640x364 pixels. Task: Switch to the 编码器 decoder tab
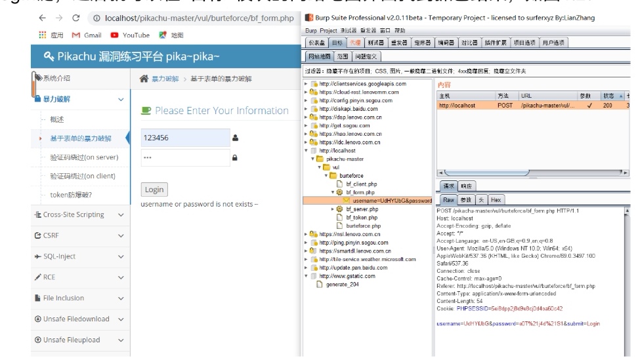pyautogui.click(x=446, y=43)
